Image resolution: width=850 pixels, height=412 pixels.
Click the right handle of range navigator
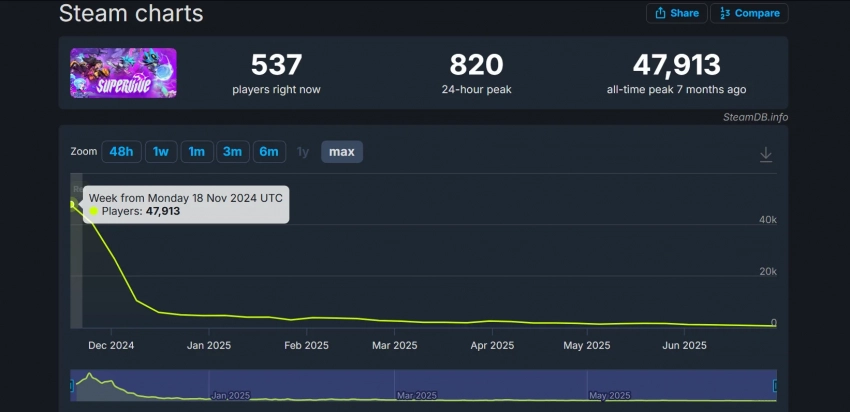775,385
